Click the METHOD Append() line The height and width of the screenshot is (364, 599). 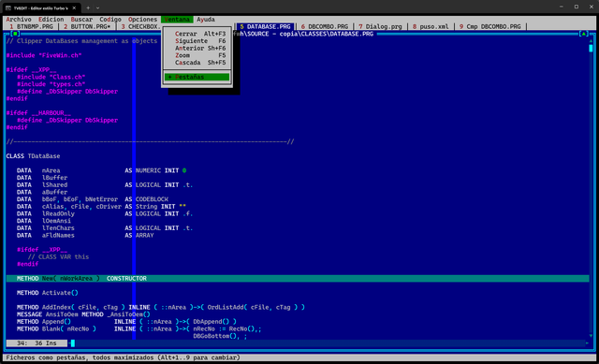(126, 322)
